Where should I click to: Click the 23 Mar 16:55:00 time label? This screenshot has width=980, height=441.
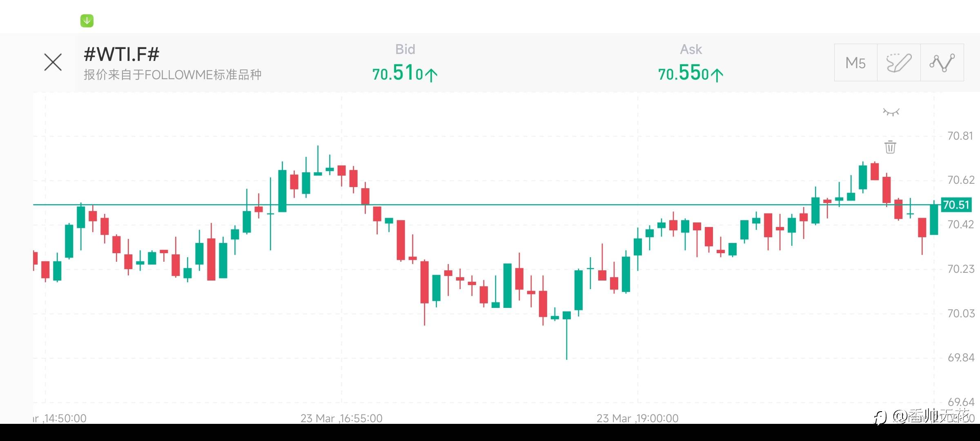click(341, 418)
